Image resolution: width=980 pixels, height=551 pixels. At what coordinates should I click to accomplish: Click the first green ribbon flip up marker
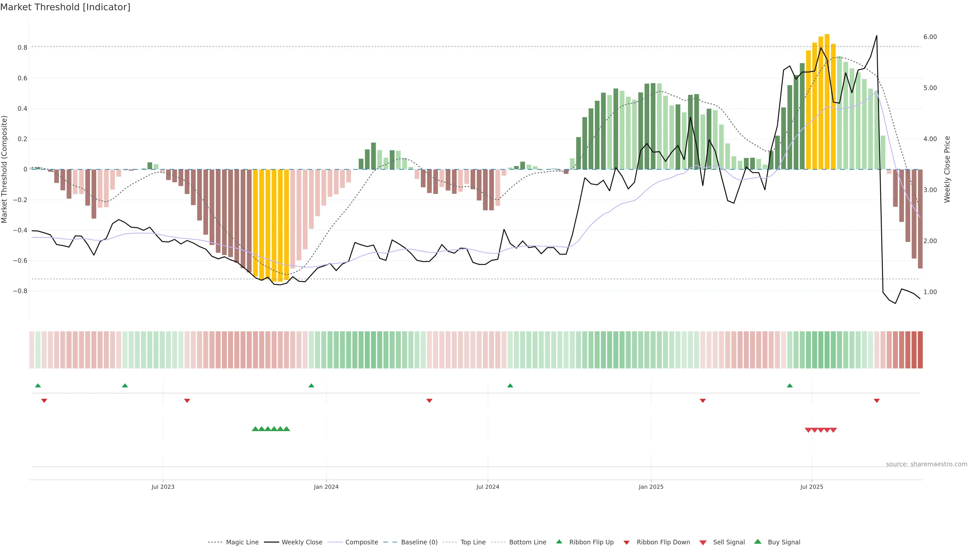tap(38, 386)
